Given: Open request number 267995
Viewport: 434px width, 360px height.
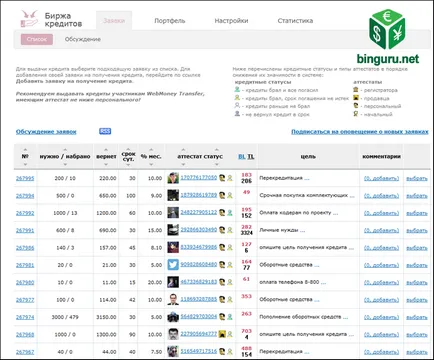Looking at the screenshot, I should (x=25, y=178).
